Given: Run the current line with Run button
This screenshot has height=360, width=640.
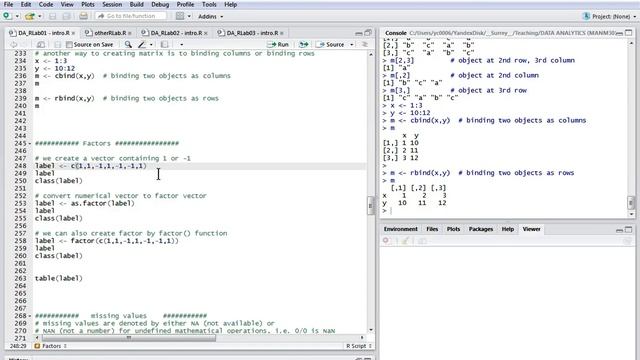Looking at the screenshot, I should tap(278, 44).
